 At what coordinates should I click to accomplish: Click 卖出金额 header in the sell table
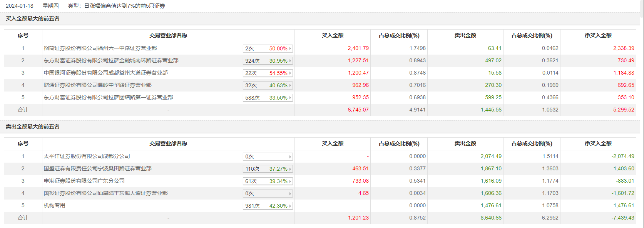point(465,143)
